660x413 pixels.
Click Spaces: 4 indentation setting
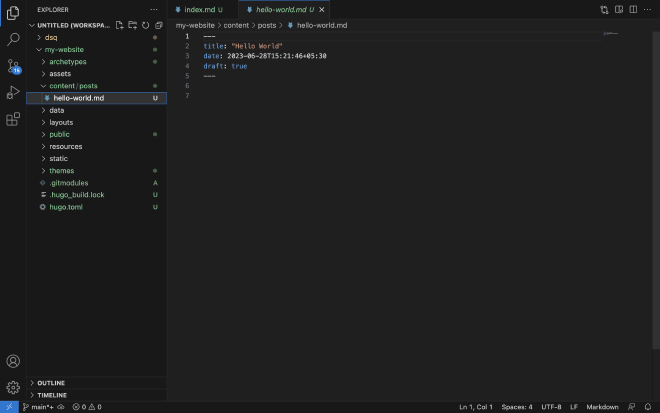point(517,407)
